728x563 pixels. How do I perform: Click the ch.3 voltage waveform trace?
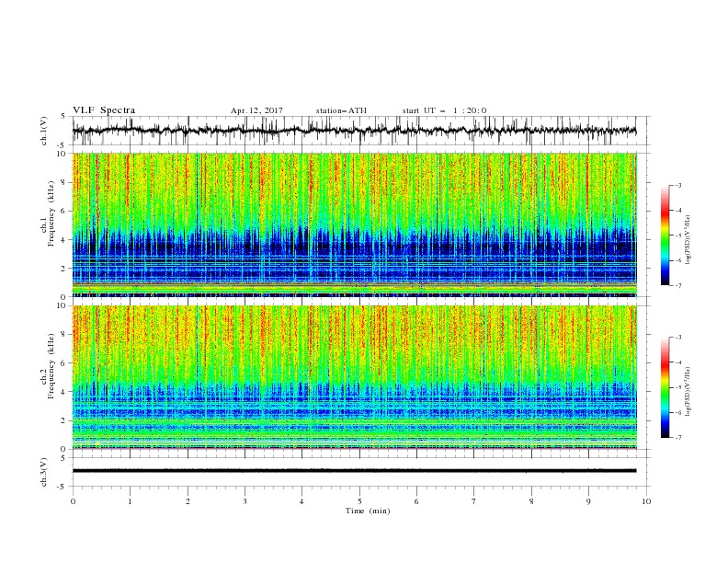354,471
